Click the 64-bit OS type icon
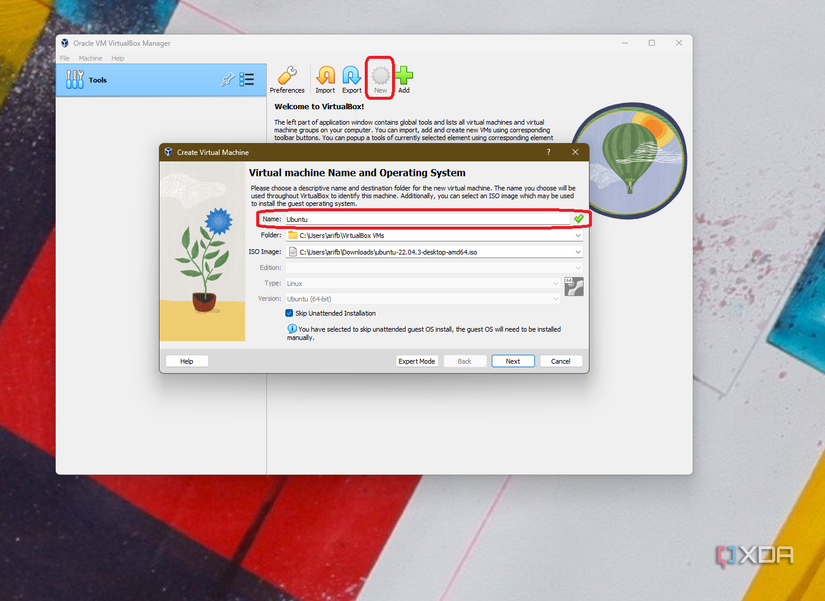This screenshot has width=825, height=601. tap(574, 287)
